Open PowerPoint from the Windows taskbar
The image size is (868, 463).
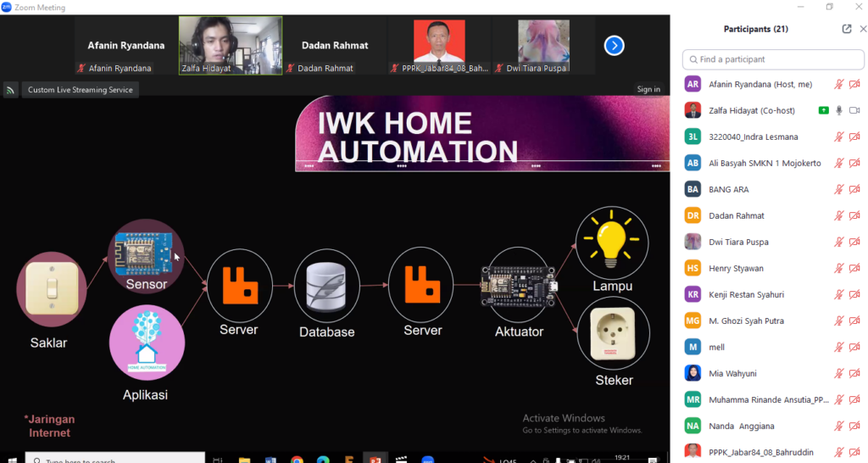tap(376, 460)
